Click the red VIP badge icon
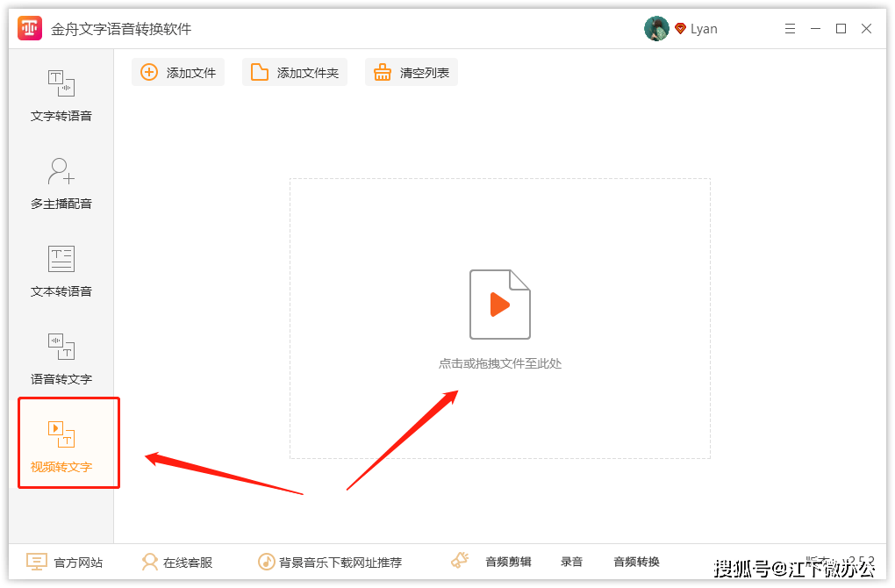 coord(680,29)
